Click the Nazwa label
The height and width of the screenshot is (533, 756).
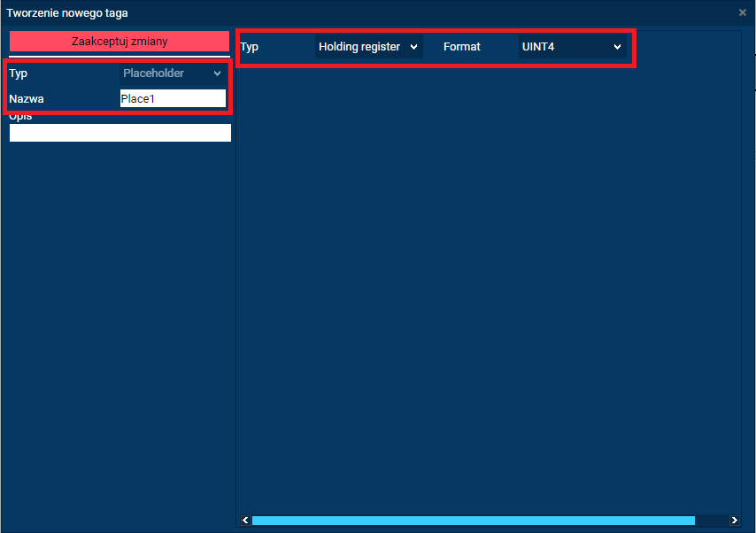[x=27, y=99]
